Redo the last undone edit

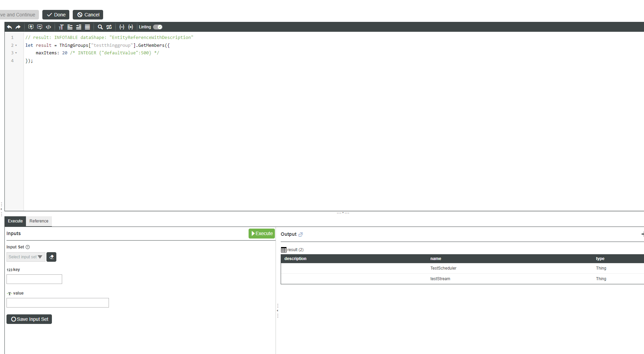tap(18, 27)
